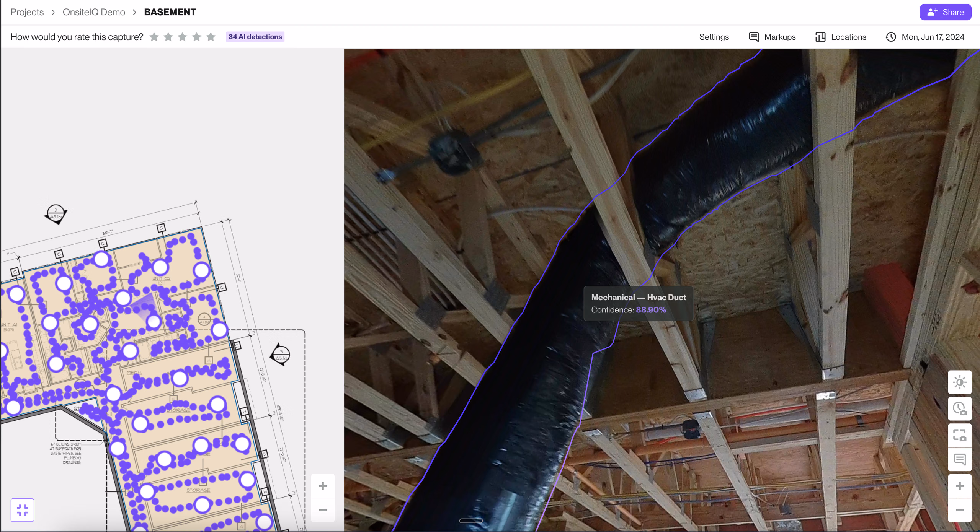Rate the capture five stars

[x=211, y=37]
